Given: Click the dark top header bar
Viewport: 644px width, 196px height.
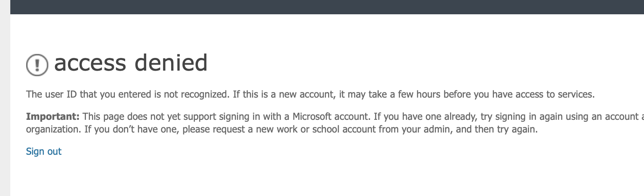Looking at the screenshot, I should tap(327, 7).
